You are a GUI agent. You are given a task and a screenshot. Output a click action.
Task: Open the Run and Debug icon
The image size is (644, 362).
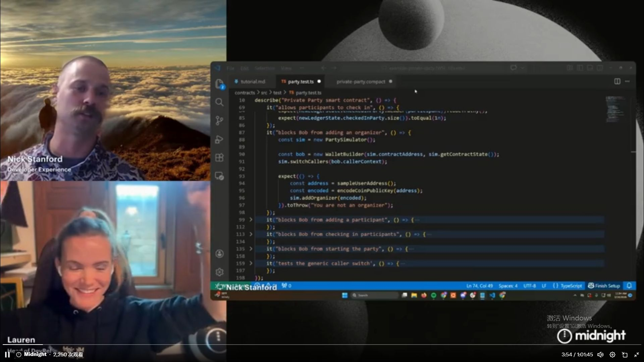(x=219, y=139)
